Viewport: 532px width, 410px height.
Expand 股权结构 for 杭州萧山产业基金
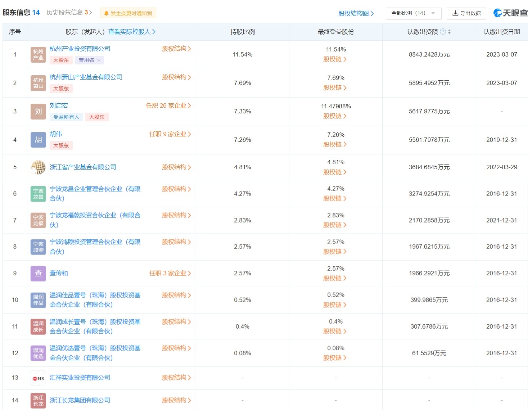coord(176,77)
